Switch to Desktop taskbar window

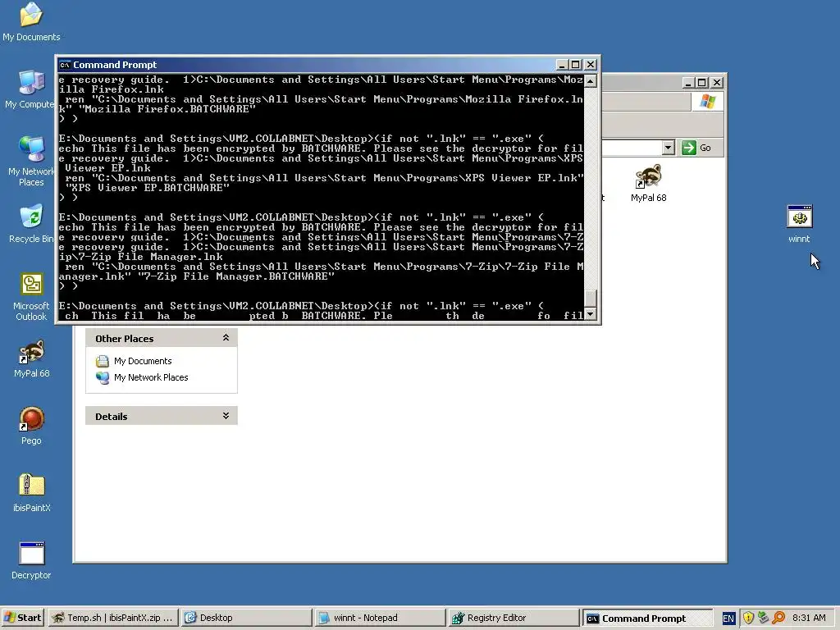pyautogui.click(x=246, y=618)
